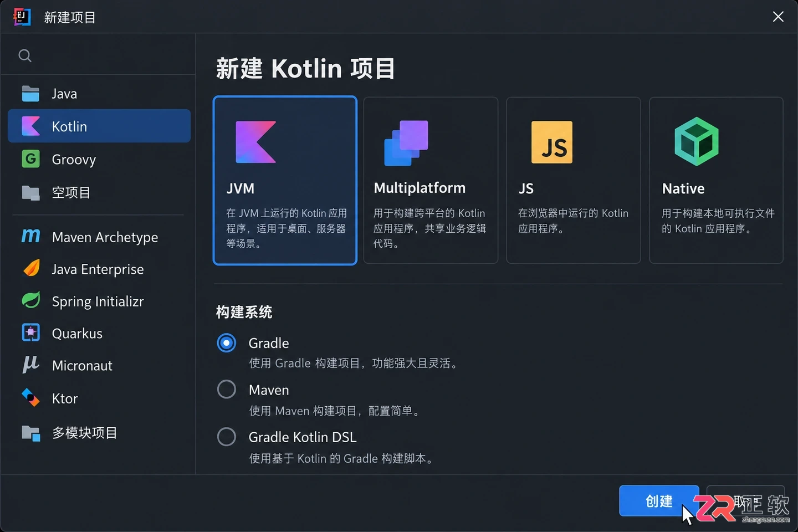Click JS card description '在浏览器中运行的 Kotlin 应用程序。'
Image resolution: width=798 pixels, height=532 pixels.
point(573,221)
